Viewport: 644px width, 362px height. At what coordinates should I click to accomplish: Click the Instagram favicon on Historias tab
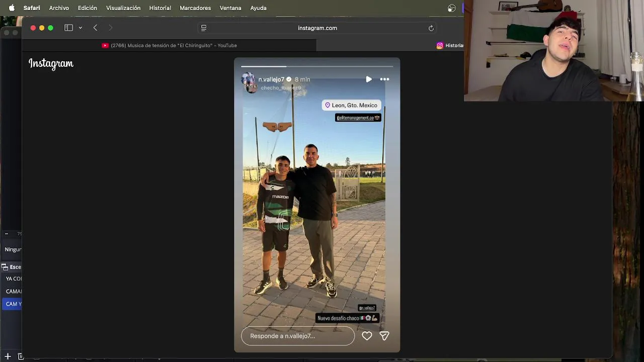click(x=440, y=45)
